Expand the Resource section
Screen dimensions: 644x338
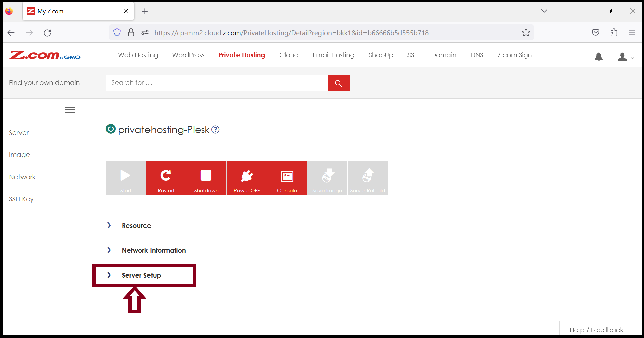[136, 225]
